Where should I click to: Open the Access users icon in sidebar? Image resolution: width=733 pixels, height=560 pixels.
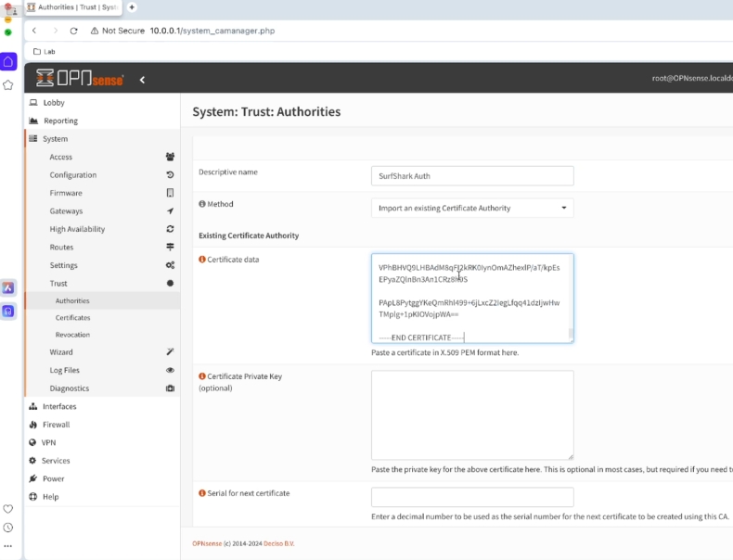point(170,157)
